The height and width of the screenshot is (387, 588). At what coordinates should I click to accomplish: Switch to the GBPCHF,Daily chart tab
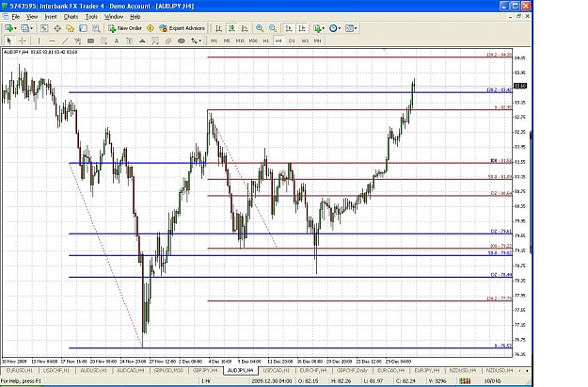coord(352,371)
